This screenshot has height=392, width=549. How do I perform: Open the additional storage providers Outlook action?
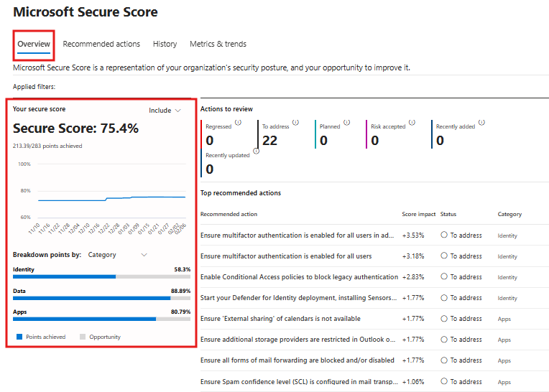pyautogui.click(x=297, y=340)
